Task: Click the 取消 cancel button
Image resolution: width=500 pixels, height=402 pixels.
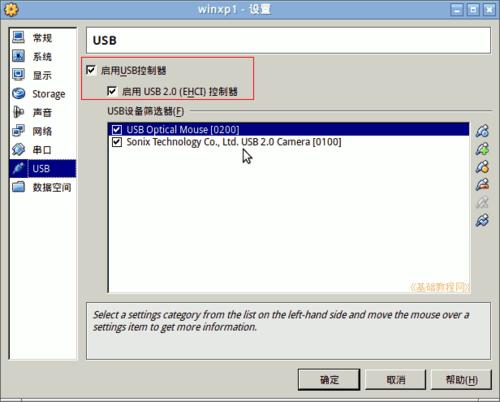Action: coord(396,379)
